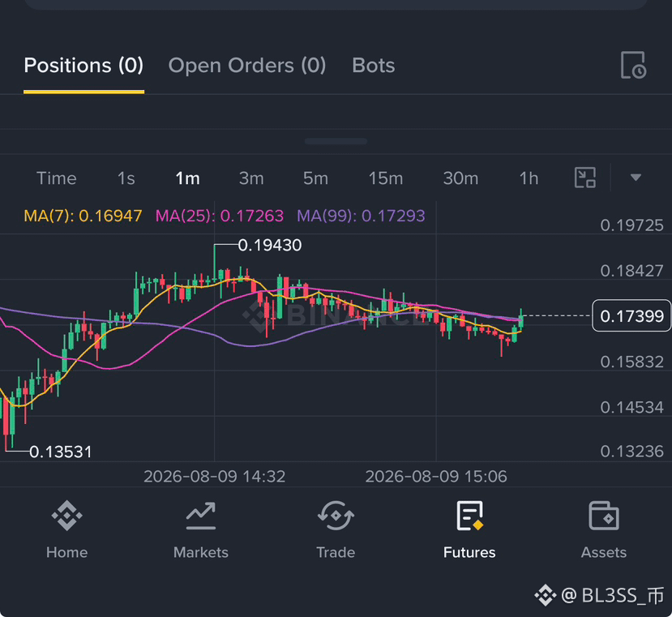The width and height of the screenshot is (672, 617).
Task: Tap the MA(25): 0.17263 indicator label
Action: click(220, 216)
